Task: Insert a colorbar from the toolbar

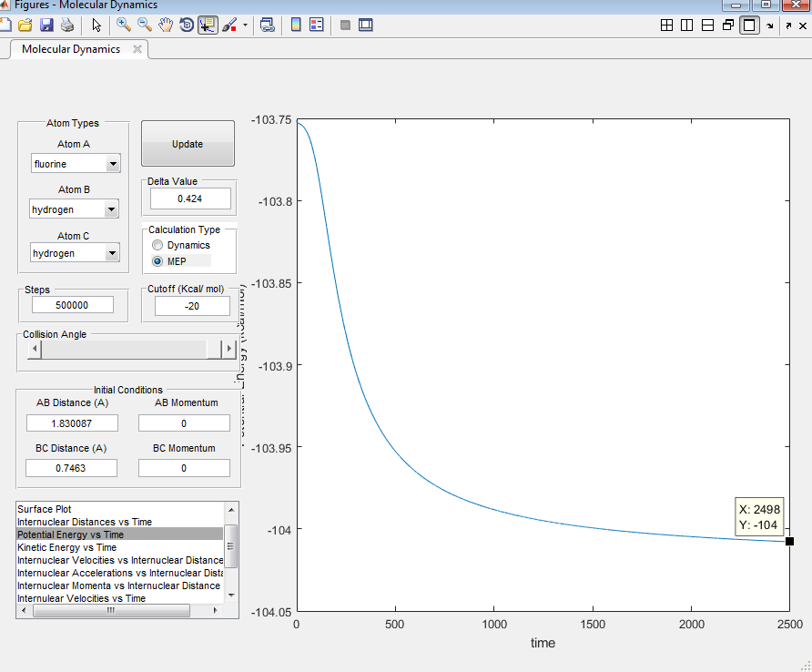Action: pyautogui.click(x=296, y=25)
